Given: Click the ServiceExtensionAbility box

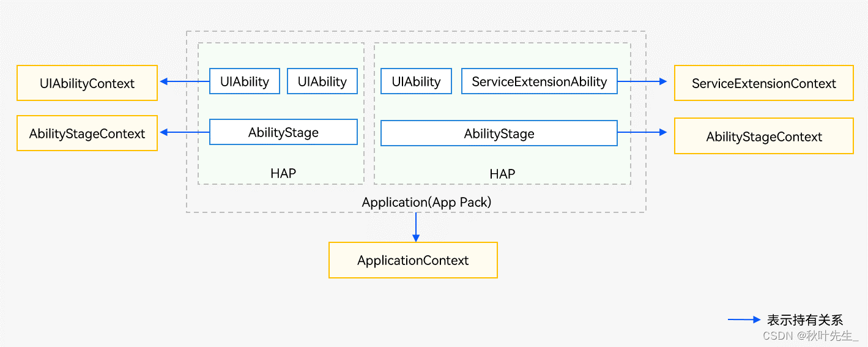Looking at the screenshot, I should coord(540,81).
